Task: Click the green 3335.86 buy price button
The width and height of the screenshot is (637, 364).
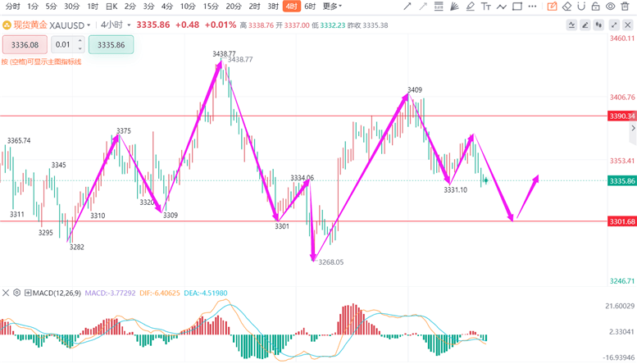Action: tap(111, 45)
